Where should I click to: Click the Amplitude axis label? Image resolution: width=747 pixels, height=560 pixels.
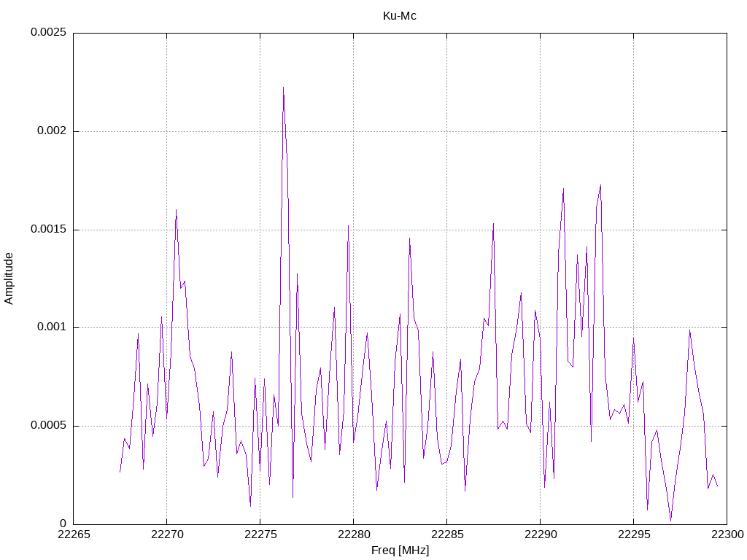pos(9,279)
